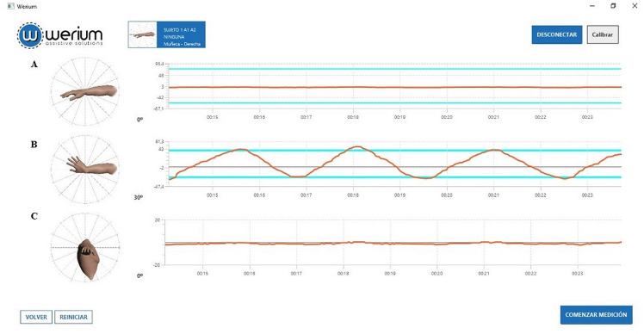Go back using the VOLVER button
This screenshot has width=644, height=334.
pyautogui.click(x=36, y=317)
